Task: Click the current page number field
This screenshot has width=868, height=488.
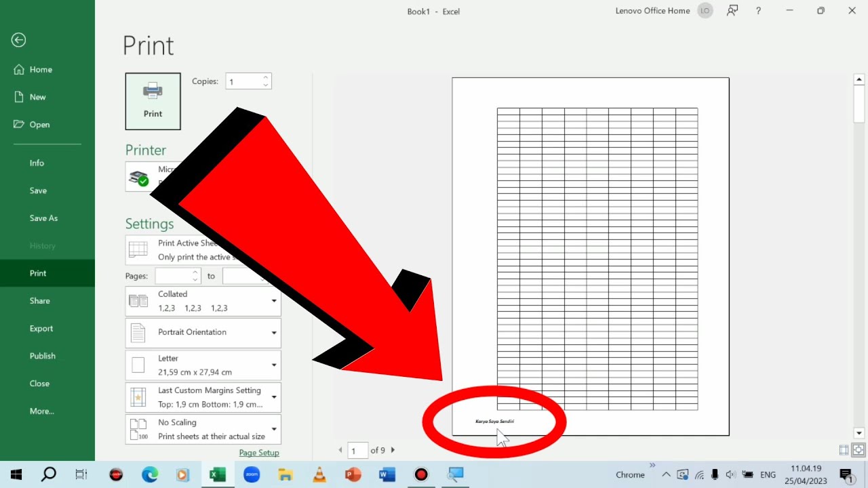Action: 357,450
